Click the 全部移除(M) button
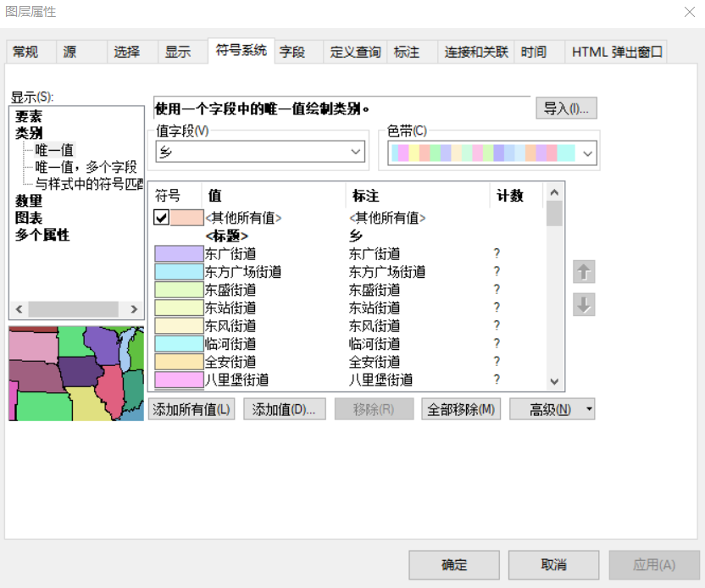 coord(461,409)
